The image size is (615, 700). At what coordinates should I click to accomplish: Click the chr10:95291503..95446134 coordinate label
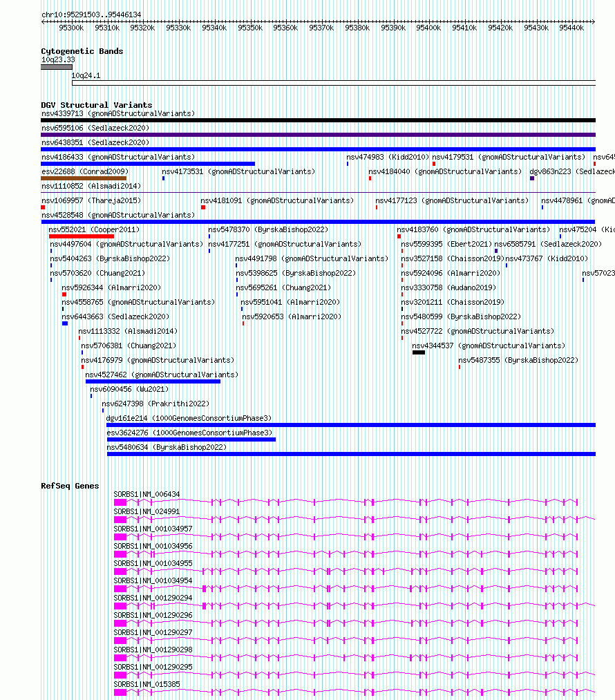pyautogui.click(x=91, y=15)
